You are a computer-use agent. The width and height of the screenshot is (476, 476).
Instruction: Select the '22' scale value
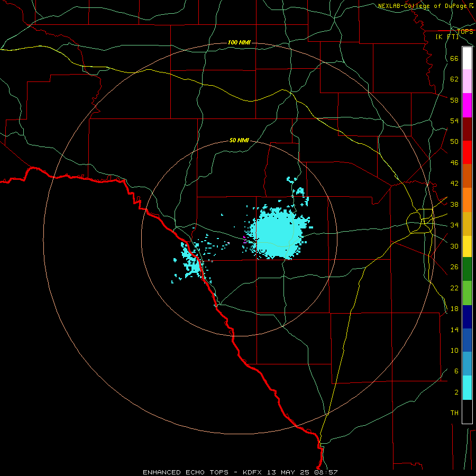coord(454,288)
